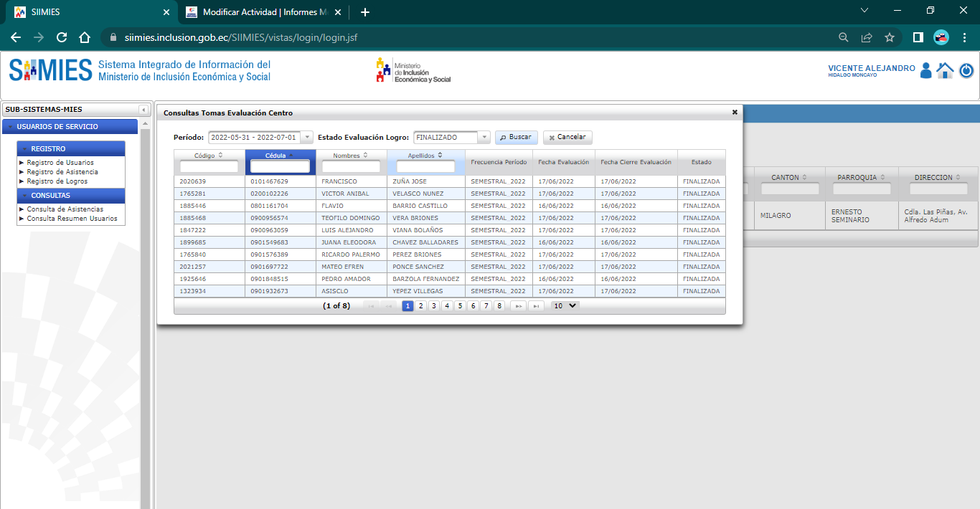980x509 pixels.
Task: Bookmark this page with star icon
Action: (890, 37)
